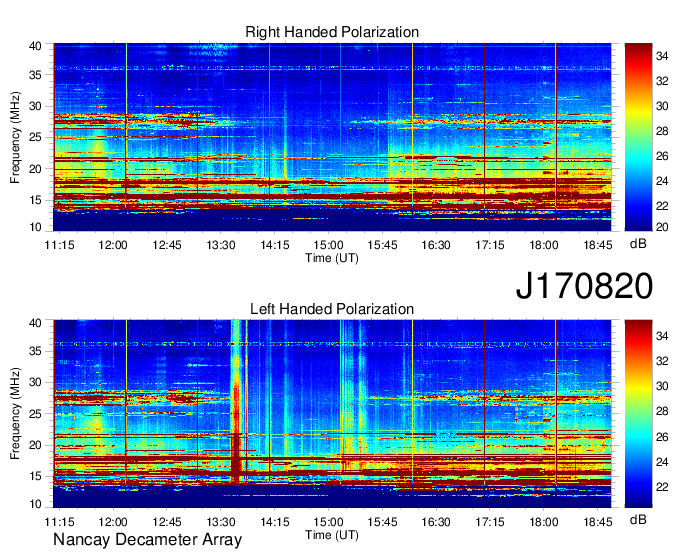Click the 15:00 tick of the Left Handed plot

328,522
